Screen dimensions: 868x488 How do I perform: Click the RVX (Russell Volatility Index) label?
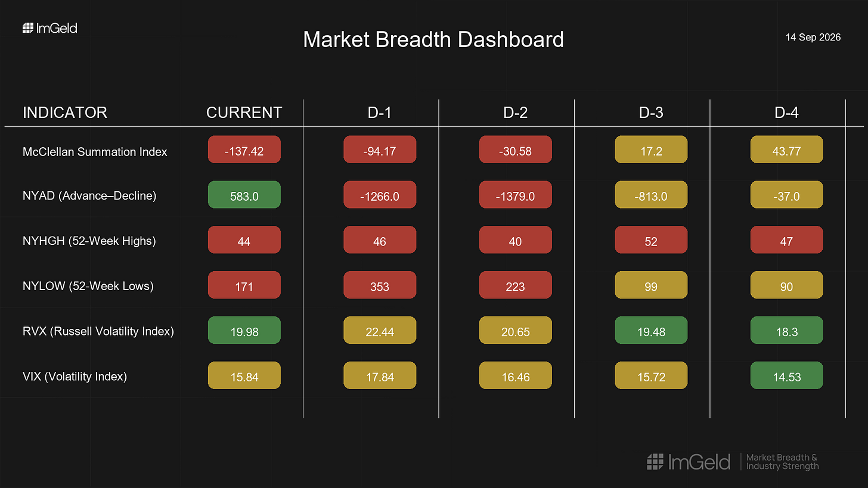coord(98,331)
